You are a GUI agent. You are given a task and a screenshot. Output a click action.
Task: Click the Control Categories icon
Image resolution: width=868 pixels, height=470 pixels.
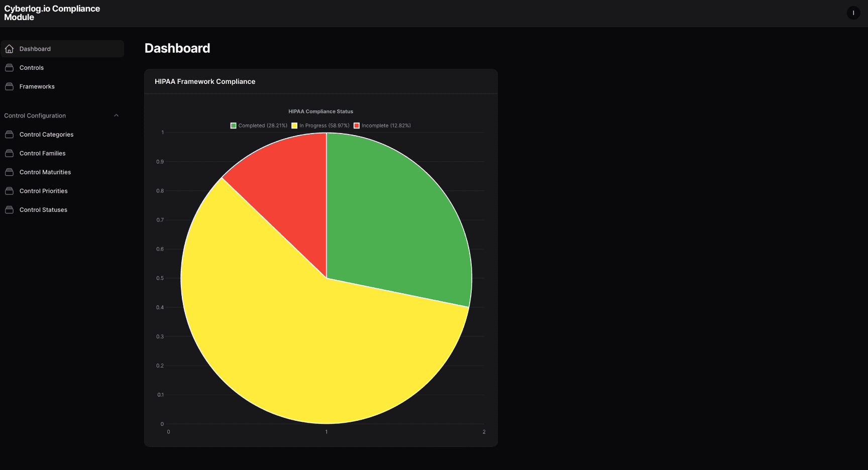(x=9, y=135)
